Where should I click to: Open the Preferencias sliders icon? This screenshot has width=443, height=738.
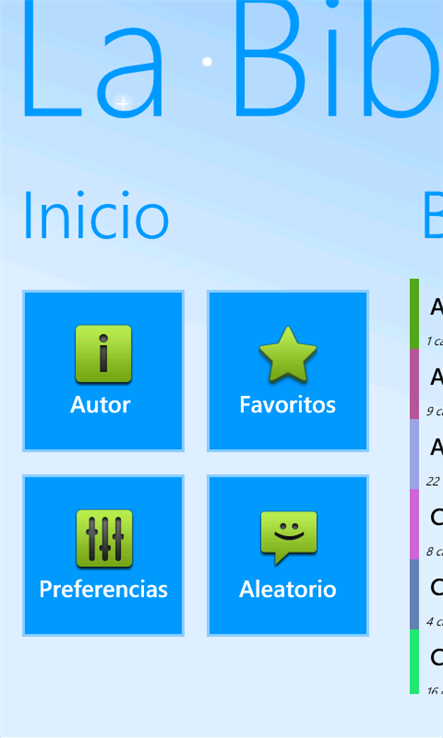pyautogui.click(x=104, y=538)
